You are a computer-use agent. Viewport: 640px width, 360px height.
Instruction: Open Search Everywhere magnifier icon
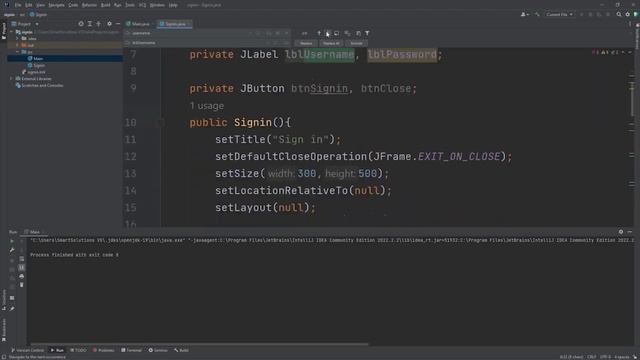coord(619,15)
